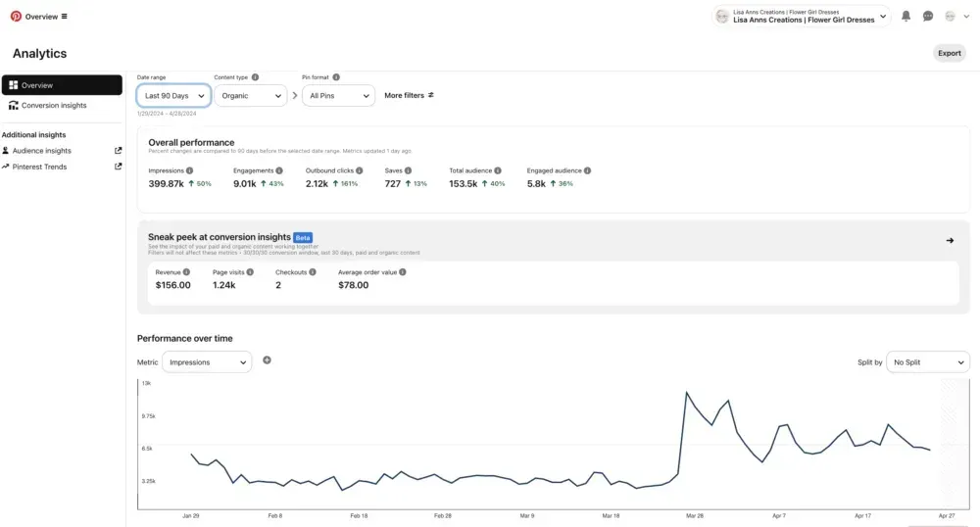The width and height of the screenshot is (980, 527).
Task: Open the No Split dropdown
Action: (x=928, y=362)
